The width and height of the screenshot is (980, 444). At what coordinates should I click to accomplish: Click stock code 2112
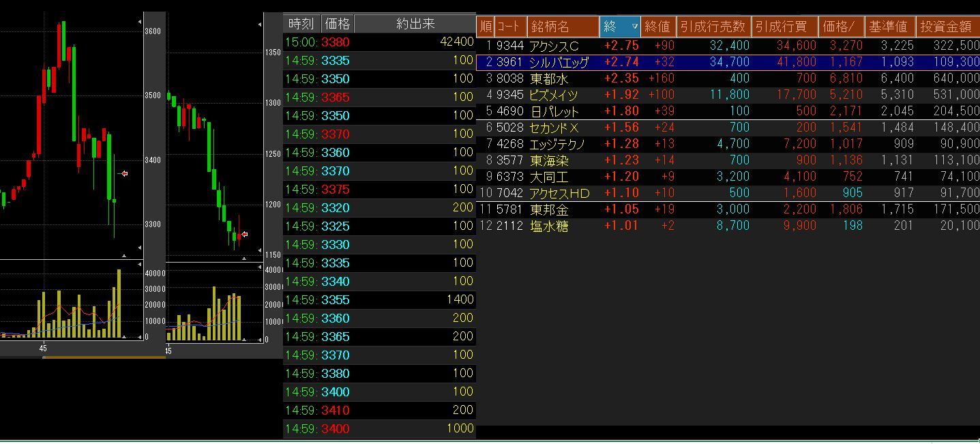[x=510, y=226]
